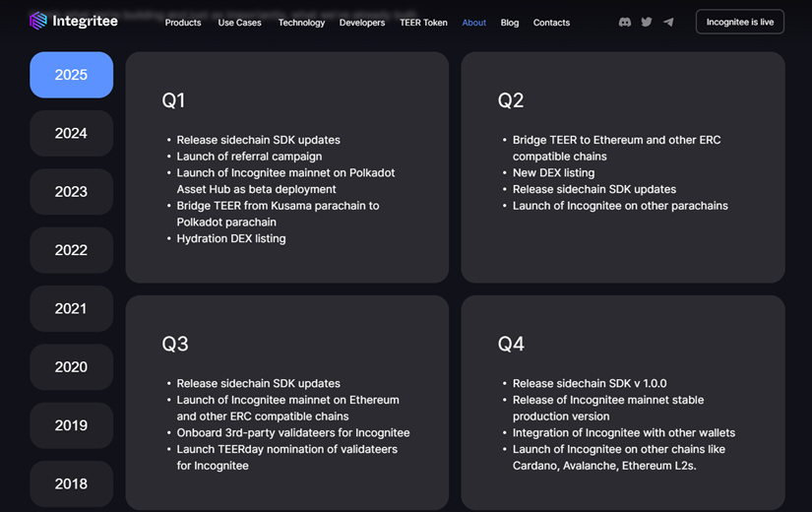Click "Bridge TEER to Ethereum" item
The image size is (812, 512).
pyautogui.click(x=617, y=149)
